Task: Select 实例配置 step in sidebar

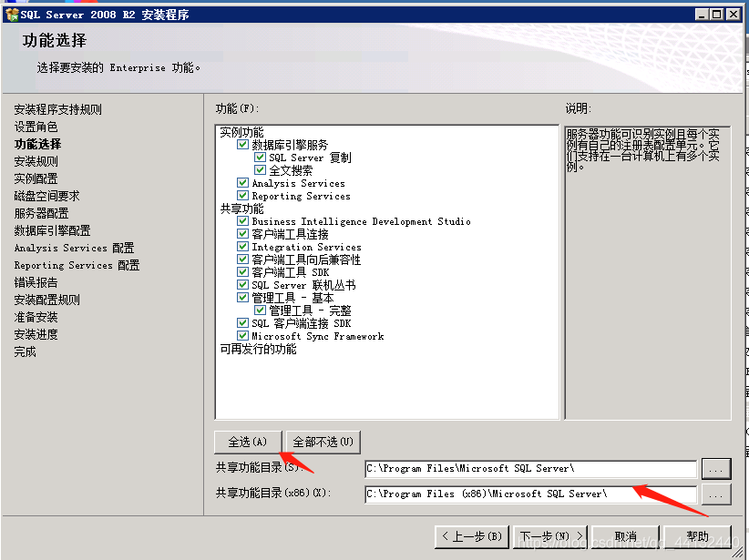Action: [x=36, y=178]
